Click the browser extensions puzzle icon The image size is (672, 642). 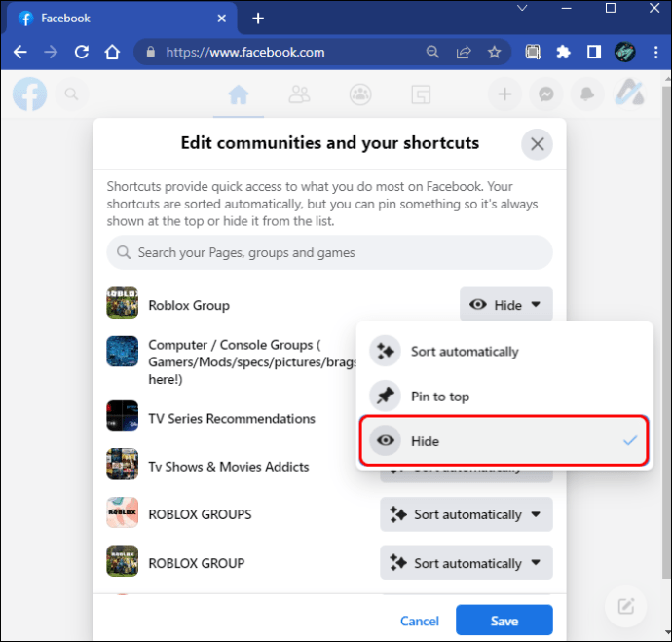(563, 53)
